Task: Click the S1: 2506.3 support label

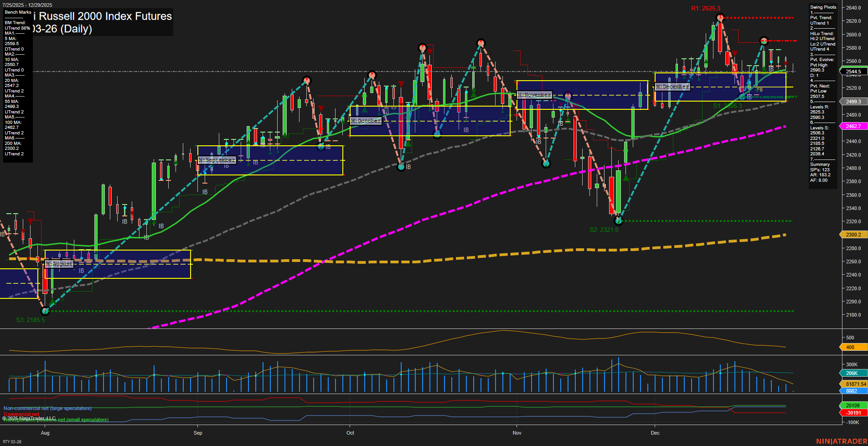Action: click(727, 105)
